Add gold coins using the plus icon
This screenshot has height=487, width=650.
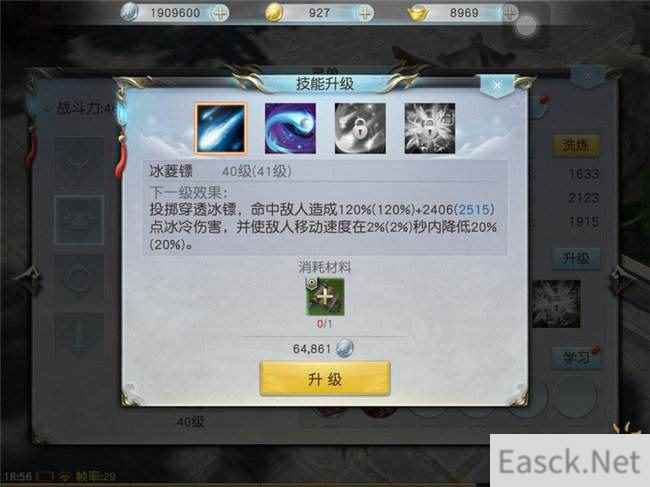(365, 13)
